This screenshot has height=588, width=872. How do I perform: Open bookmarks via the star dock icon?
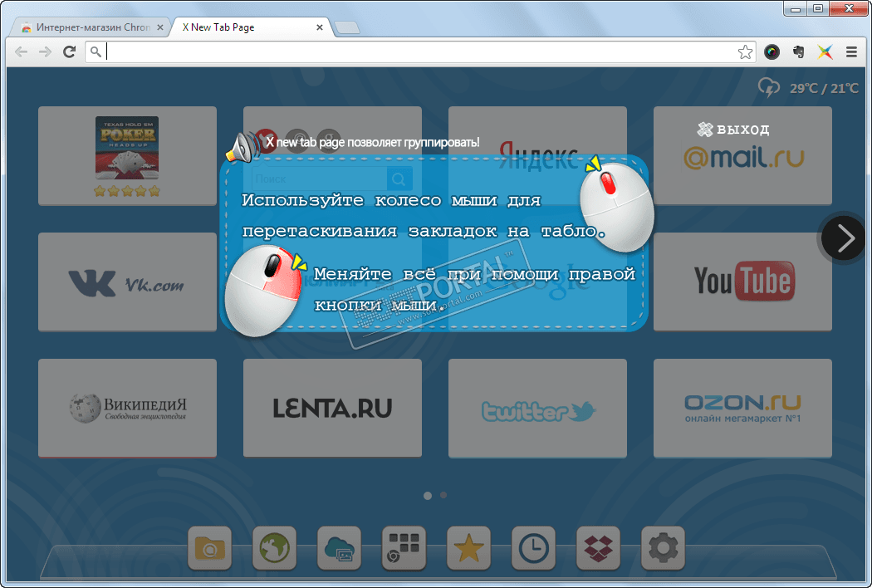click(468, 548)
